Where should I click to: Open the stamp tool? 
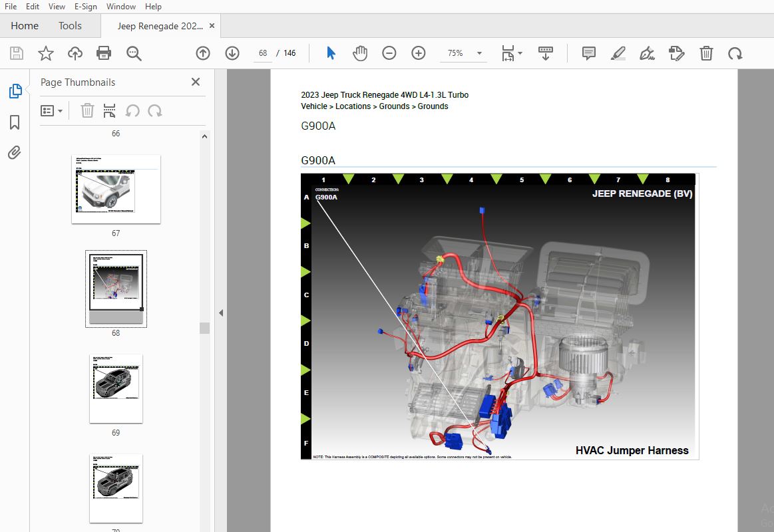(676, 53)
